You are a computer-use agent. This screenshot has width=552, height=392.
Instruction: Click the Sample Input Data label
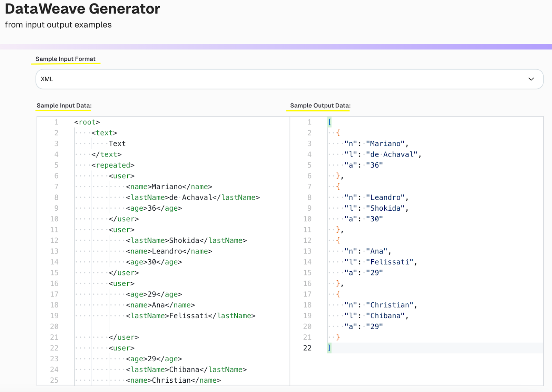tap(64, 105)
